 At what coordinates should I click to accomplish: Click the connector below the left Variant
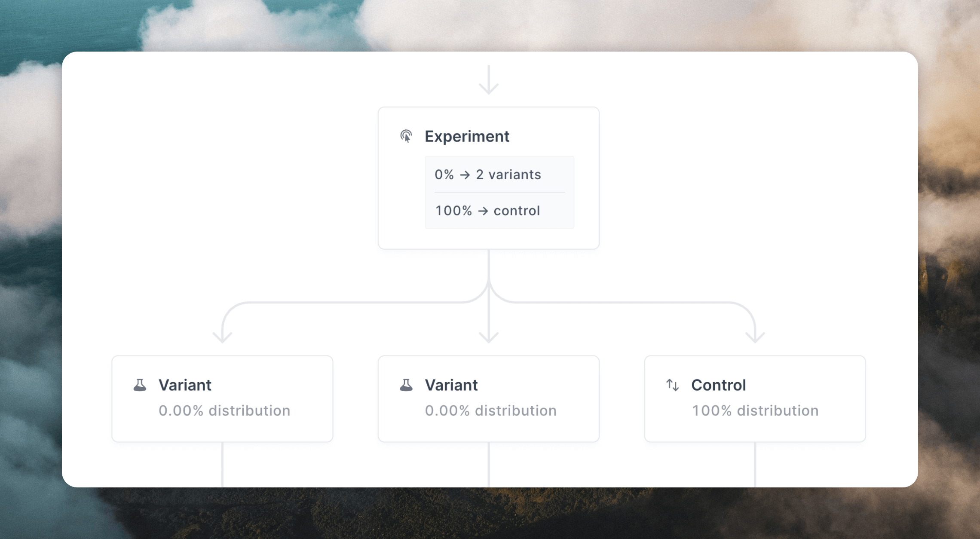coord(222,465)
